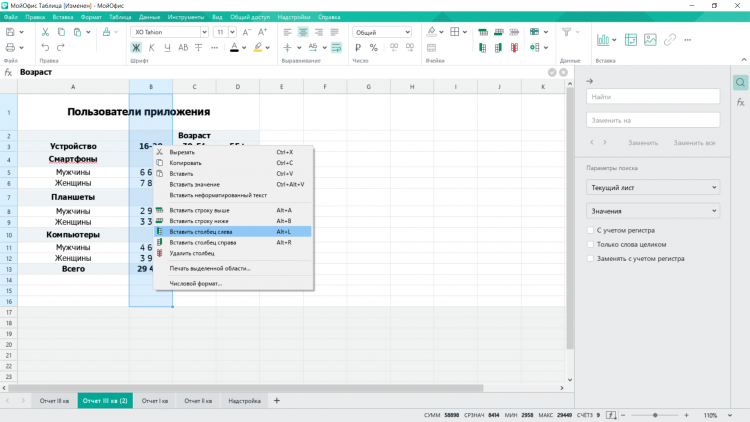
Task: Click the insert image icon
Action: click(650, 39)
